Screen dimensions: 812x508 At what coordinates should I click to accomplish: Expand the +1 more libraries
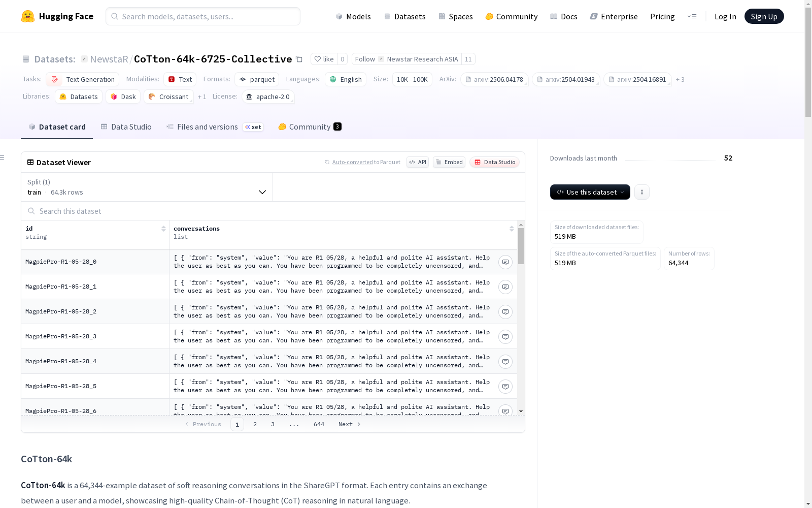(x=202, y=97)
